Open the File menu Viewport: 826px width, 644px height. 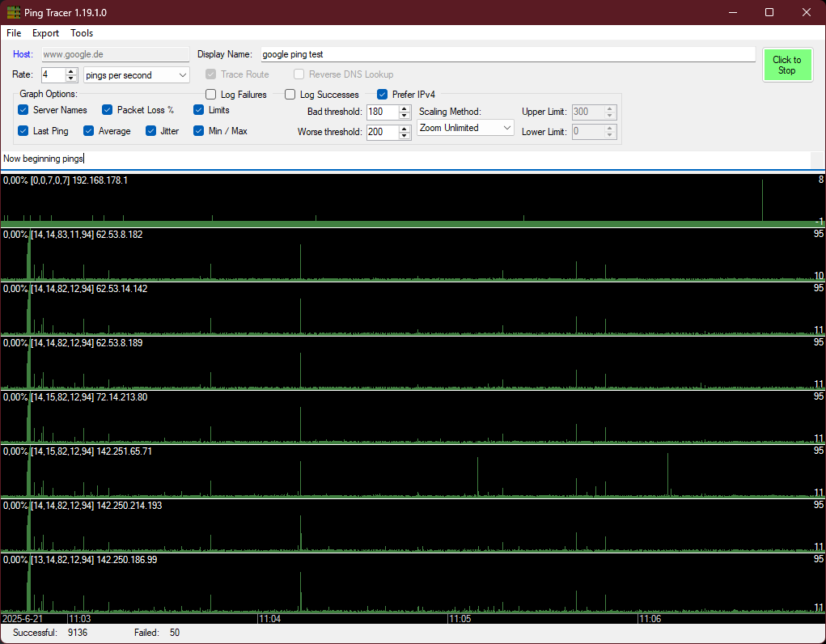pyautogui.click(x=14, y=32)
